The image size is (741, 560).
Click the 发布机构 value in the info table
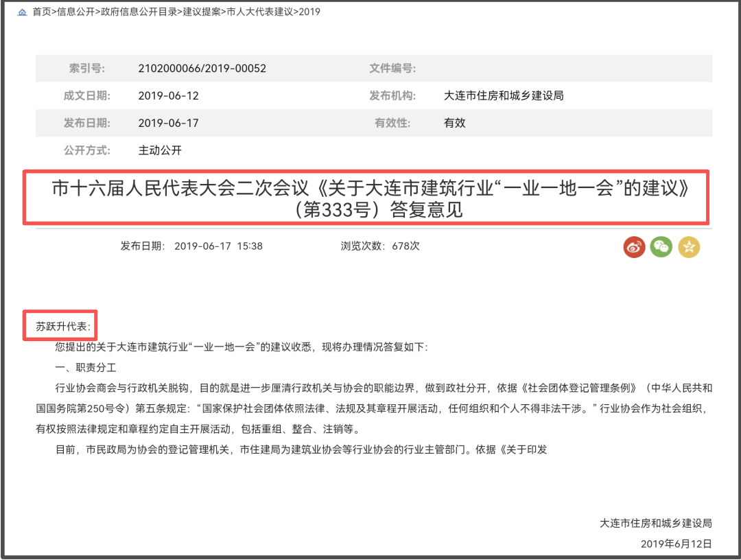tap(504, 95)
